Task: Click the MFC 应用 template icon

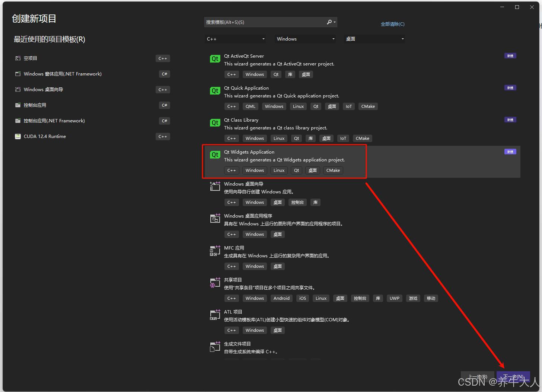Action: [x=215, y=251]
